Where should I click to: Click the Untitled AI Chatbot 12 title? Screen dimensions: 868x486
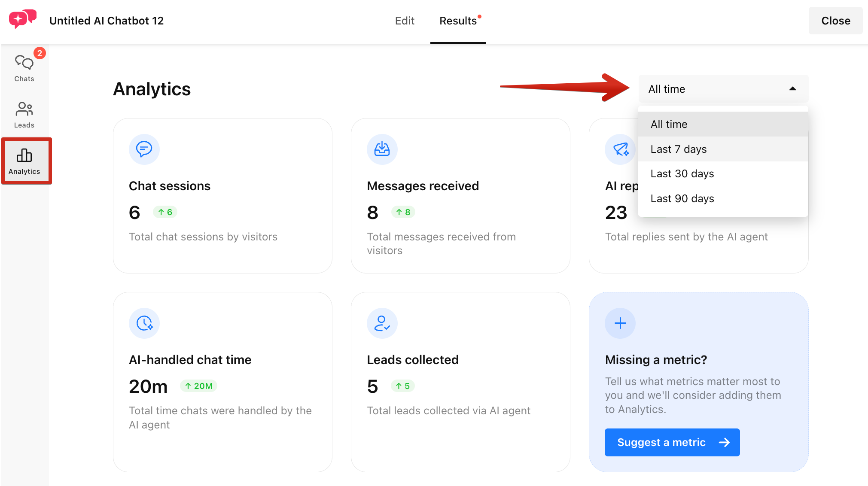(107, 21)
